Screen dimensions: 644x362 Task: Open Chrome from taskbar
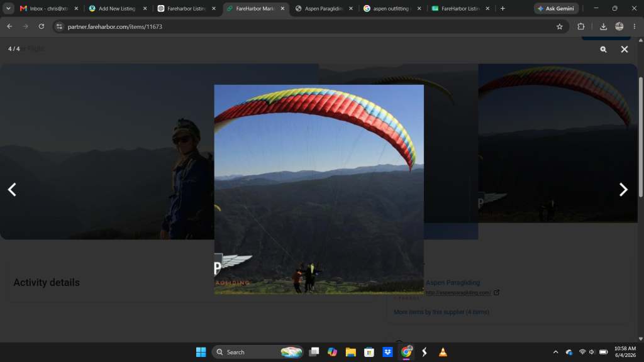tap(406, 352)
